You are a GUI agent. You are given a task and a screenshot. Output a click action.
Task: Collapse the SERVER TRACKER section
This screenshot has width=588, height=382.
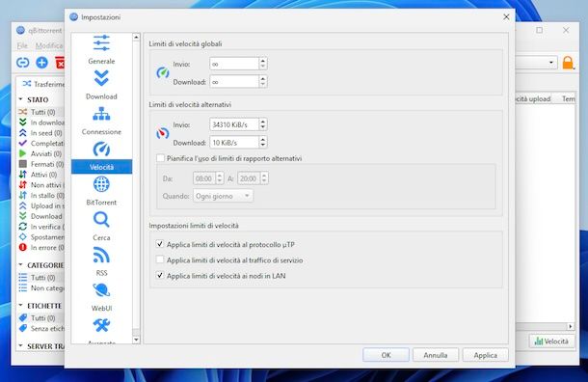[20, 346]
